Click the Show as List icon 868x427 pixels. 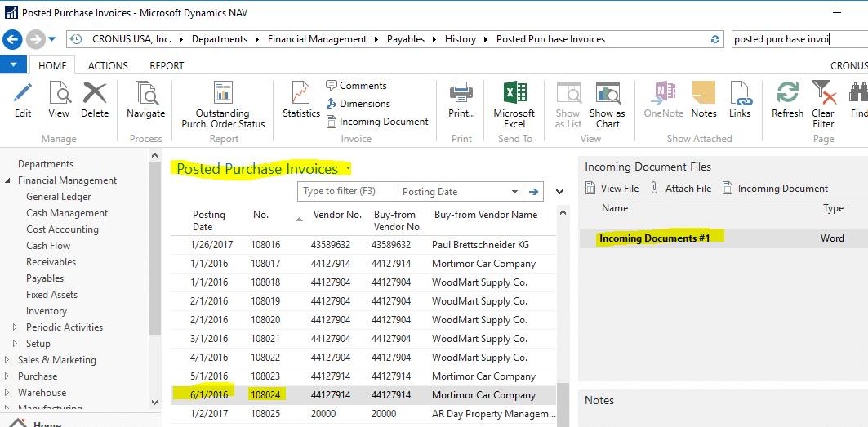point(568,93)
